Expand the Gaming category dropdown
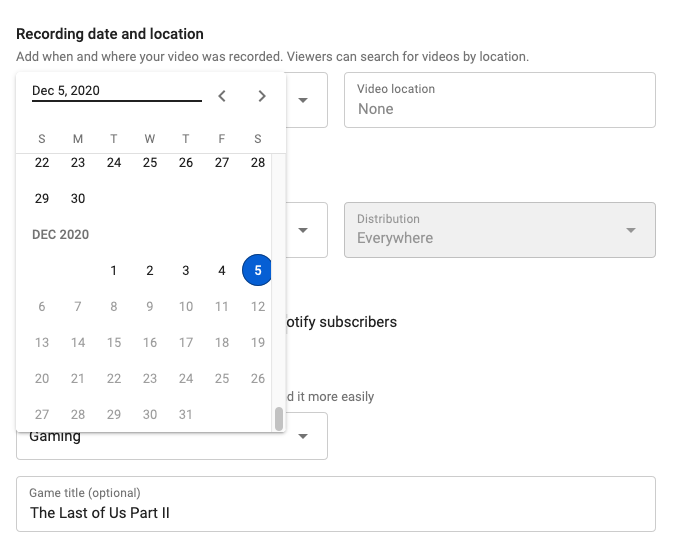Image resolution: width=673 pixels, height=545 pixels. coord(303,436)
